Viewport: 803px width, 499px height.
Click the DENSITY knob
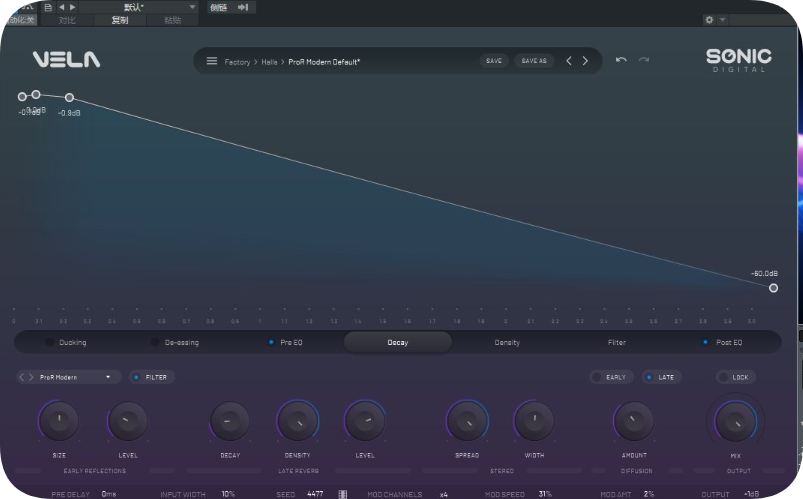pyautogui.click(x=298, y=421)
